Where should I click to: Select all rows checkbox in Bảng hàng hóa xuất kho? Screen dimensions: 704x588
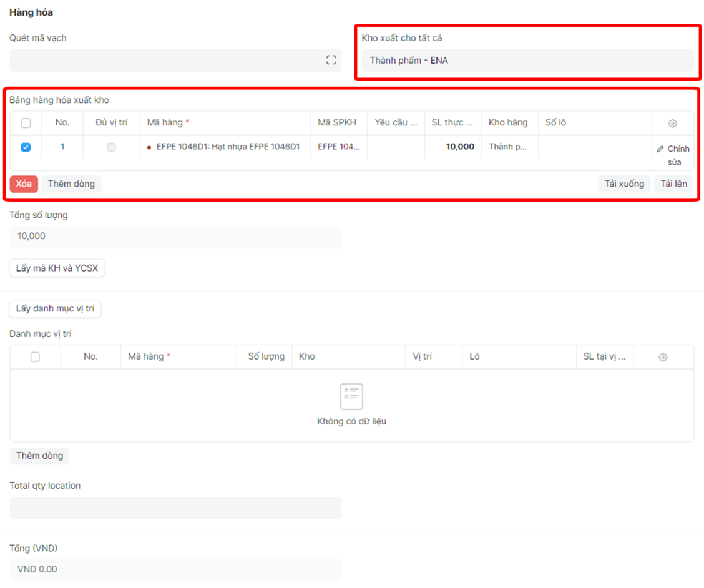pos(26,123)
